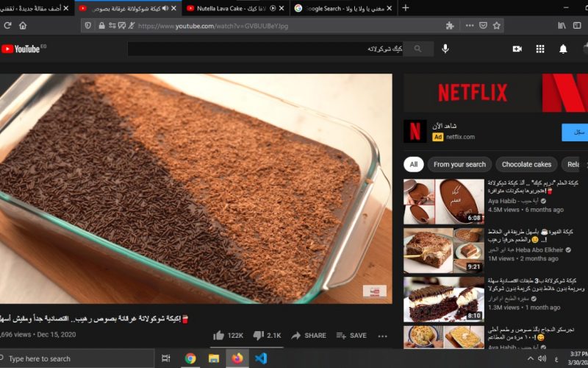Launch Chrome from the taskbar
Image resolution: width=588 pixels, height=368 pixels.
[190, 358]
